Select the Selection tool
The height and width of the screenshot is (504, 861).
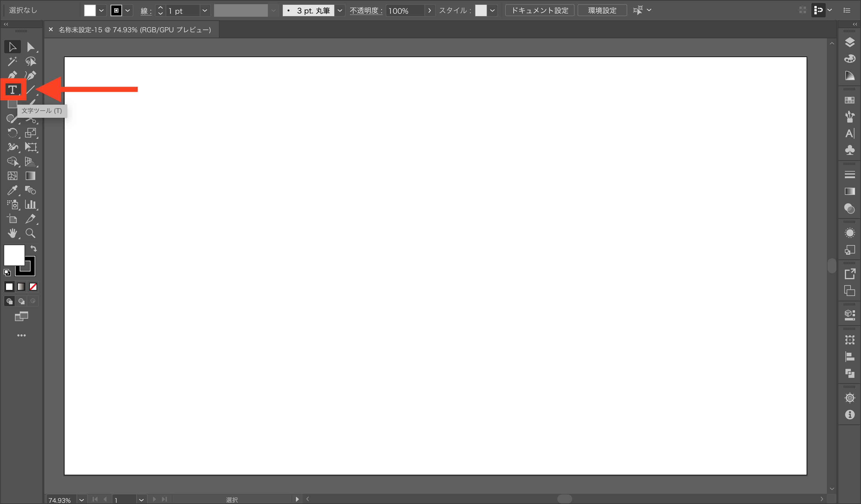pos(12,47)
